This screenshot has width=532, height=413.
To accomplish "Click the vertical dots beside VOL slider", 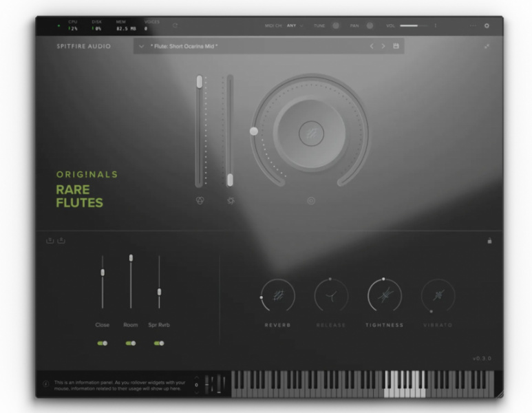I will 435,25.
